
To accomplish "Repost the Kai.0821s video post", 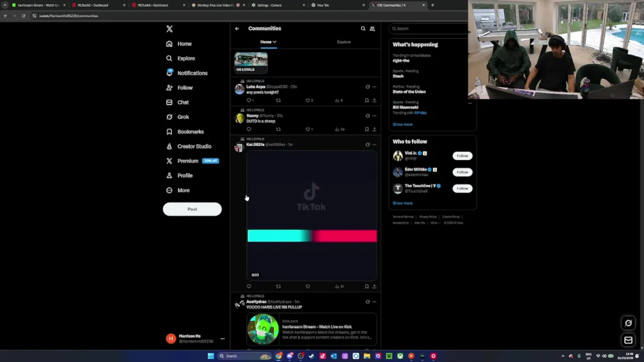I will click(x=278, y=287).
